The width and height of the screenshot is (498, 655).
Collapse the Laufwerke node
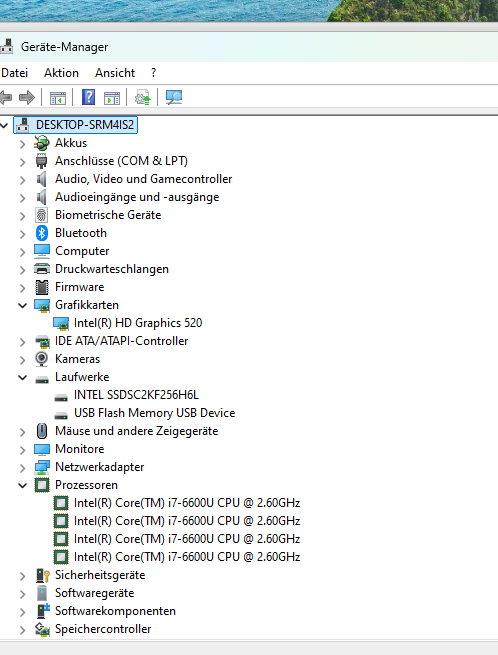point(23,377)
